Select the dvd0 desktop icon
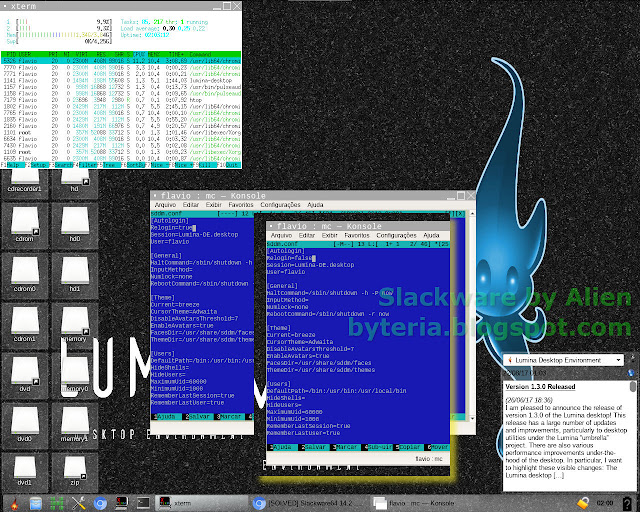The width and height of the screenshot is (640, 512). (24, 425)
